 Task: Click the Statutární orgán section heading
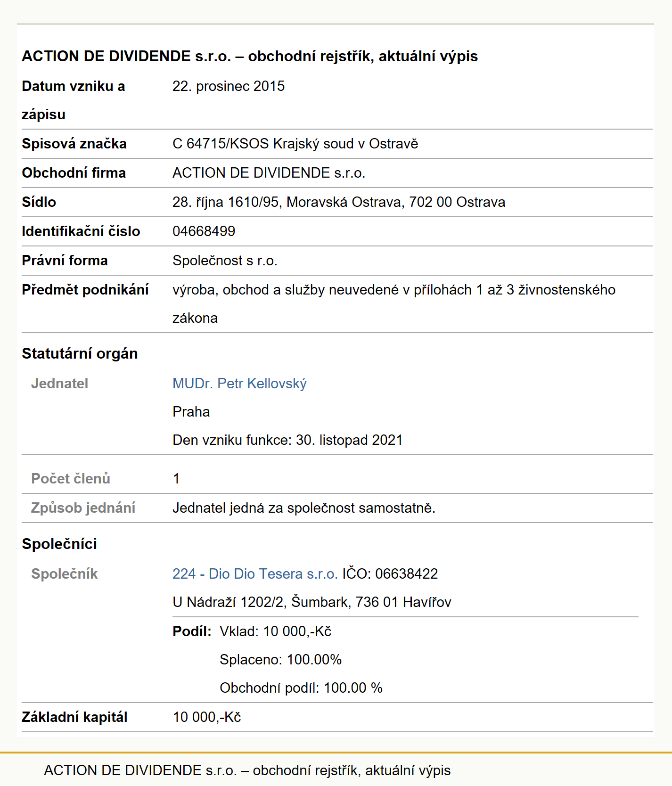[x=80, y=353]
